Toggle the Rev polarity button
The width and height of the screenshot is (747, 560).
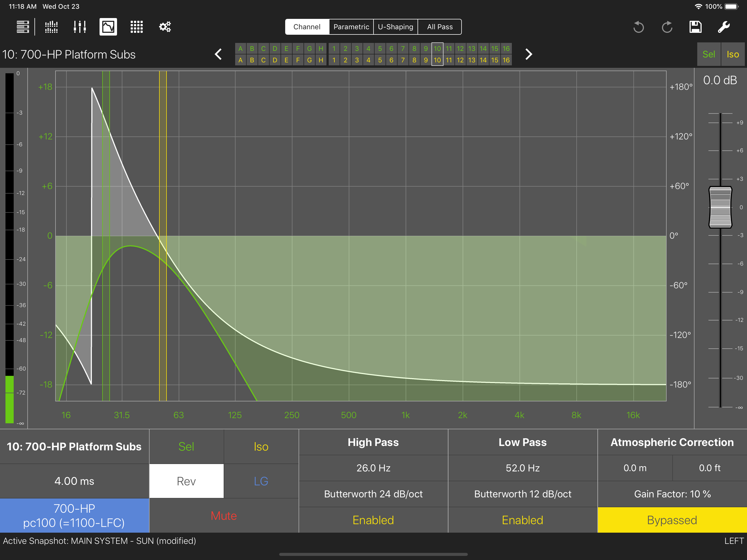(x=186, y=481)
